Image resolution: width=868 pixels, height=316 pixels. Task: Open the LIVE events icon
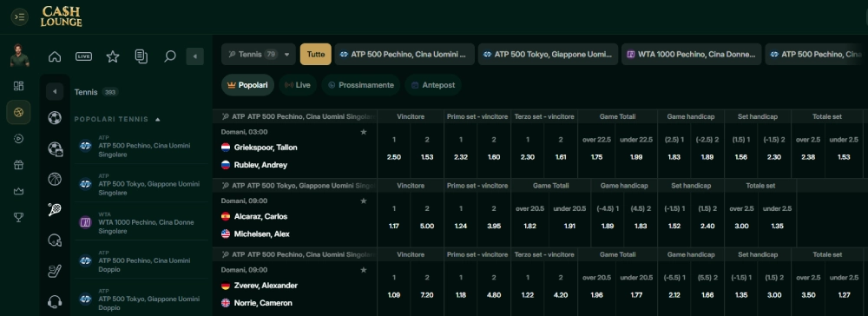pos(83,56)
